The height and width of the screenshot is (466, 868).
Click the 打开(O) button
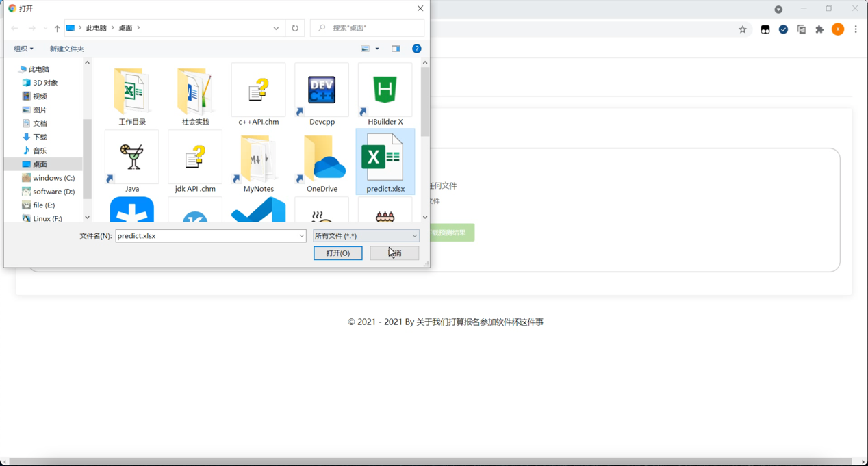338,253
